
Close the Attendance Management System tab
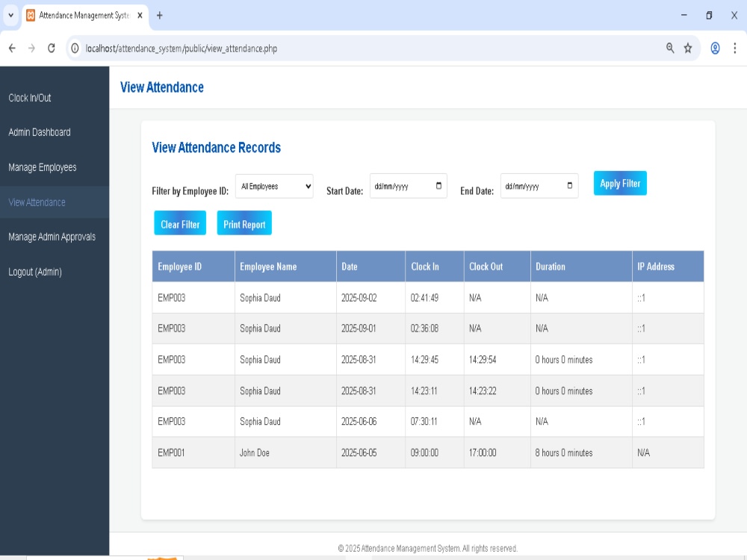[x=140, y=15]
